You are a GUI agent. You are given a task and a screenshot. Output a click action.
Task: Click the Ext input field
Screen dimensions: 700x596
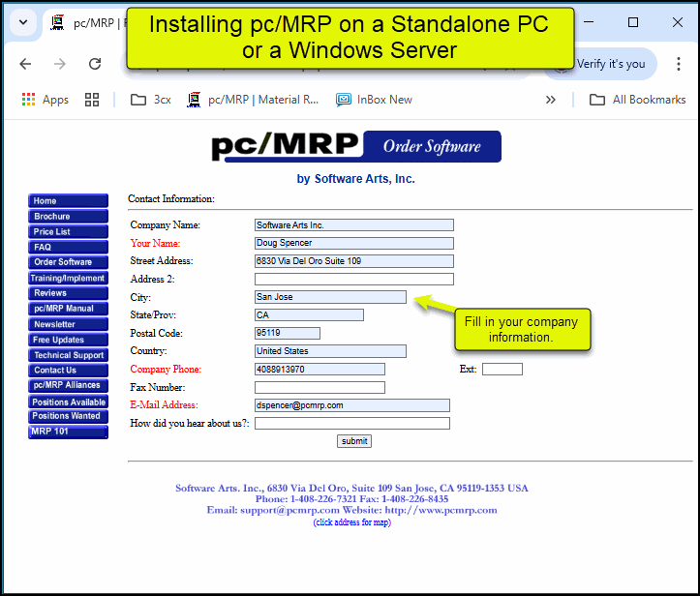[502, 370]
